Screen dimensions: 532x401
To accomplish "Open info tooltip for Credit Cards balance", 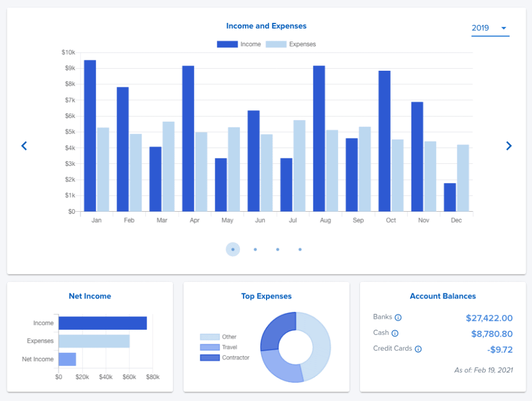I will pyautogui.click(x=419, y=348).
